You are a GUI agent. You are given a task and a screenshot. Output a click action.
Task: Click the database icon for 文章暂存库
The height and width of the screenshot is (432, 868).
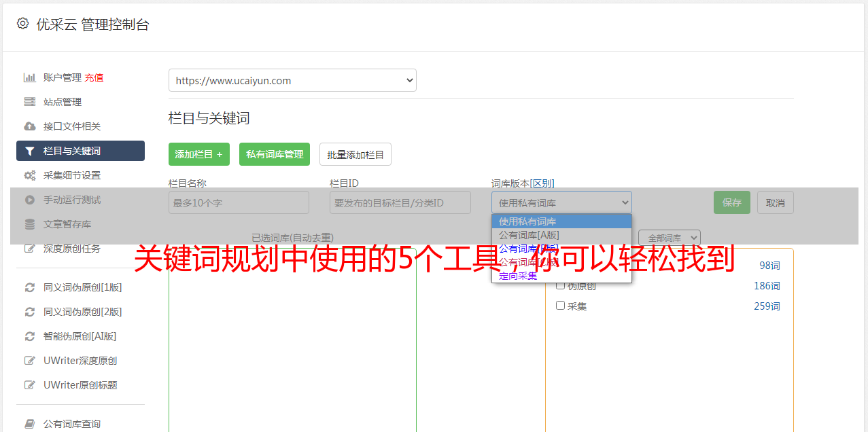(30, 224)
